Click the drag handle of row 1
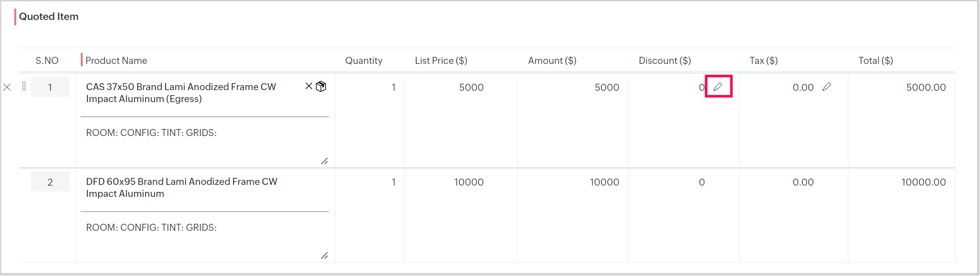The image size is (980, 276). tap(24, 86)
